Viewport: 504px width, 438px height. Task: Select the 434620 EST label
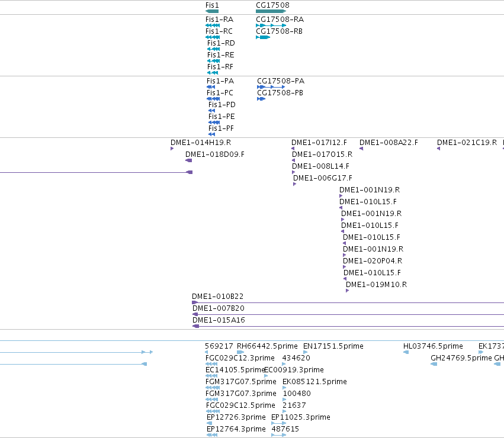point(296,358)
